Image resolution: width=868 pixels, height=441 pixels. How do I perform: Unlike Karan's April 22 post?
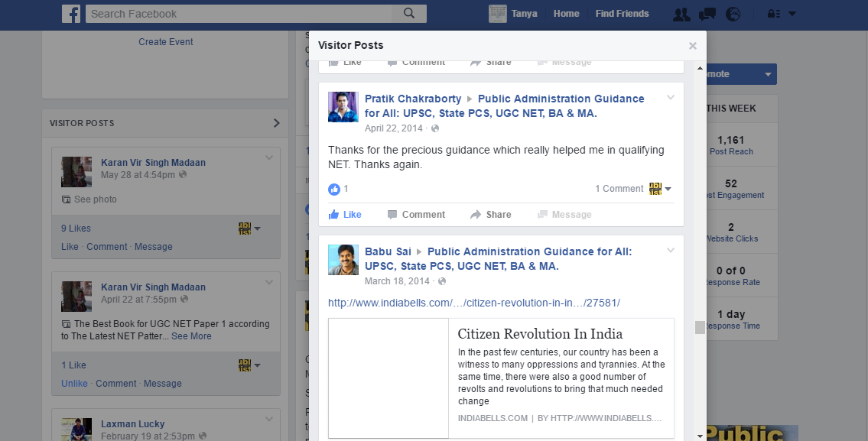(74, 384)
